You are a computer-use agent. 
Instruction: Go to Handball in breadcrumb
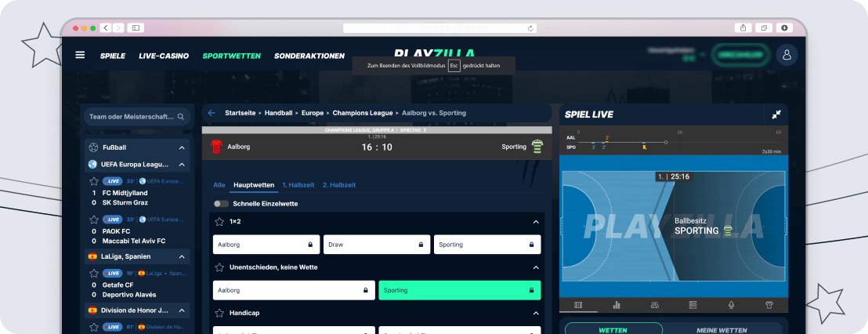[x=278, y=113]
